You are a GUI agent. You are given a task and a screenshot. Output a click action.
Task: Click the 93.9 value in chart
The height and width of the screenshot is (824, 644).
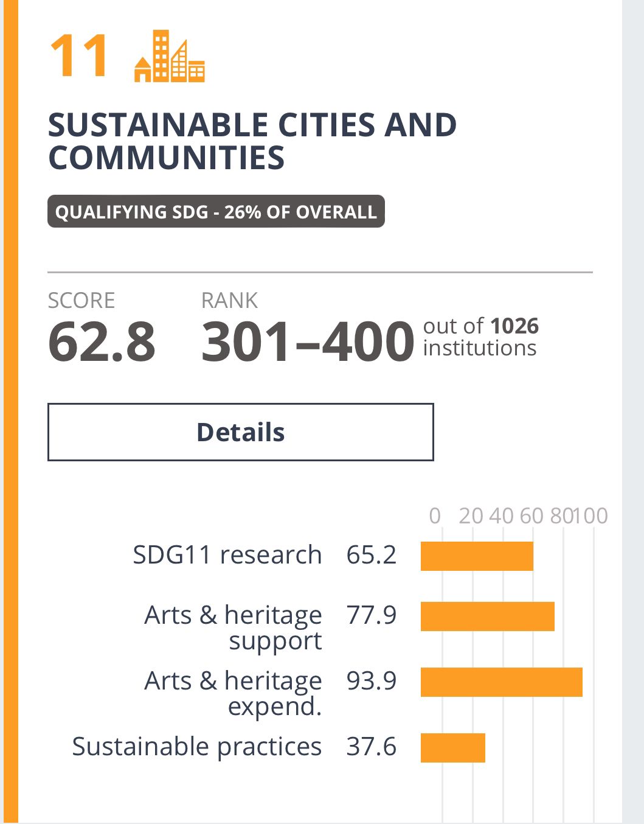[x=372, y=681]
